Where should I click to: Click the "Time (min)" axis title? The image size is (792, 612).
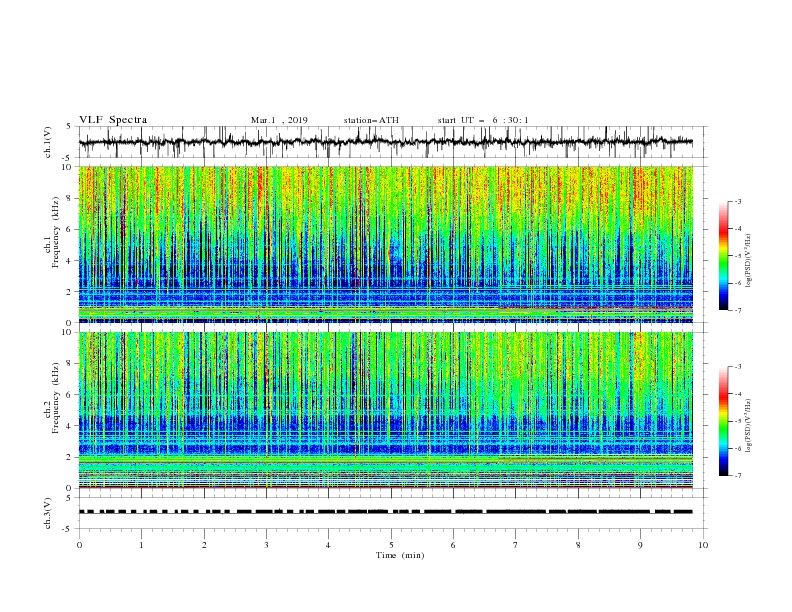coord(400,555)
